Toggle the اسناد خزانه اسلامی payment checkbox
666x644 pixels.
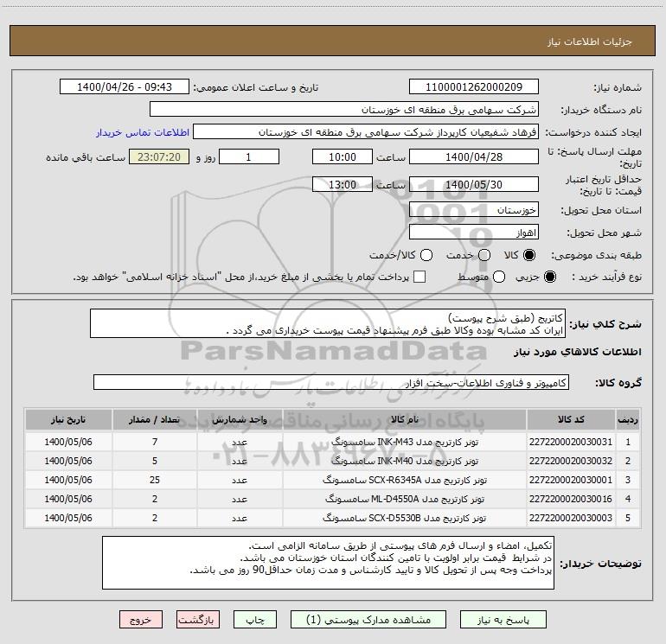pyautogui.click(x=419, y=277)
